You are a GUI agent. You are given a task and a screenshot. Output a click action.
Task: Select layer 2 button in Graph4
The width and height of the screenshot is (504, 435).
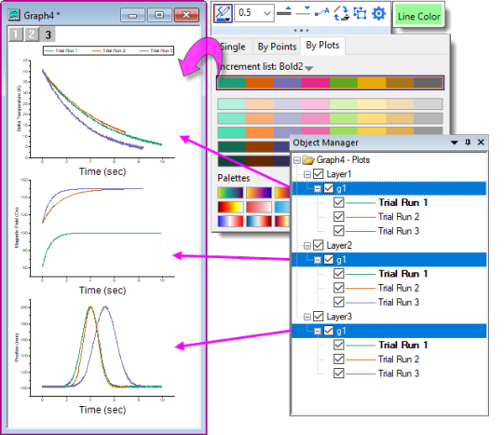[32, 34]
